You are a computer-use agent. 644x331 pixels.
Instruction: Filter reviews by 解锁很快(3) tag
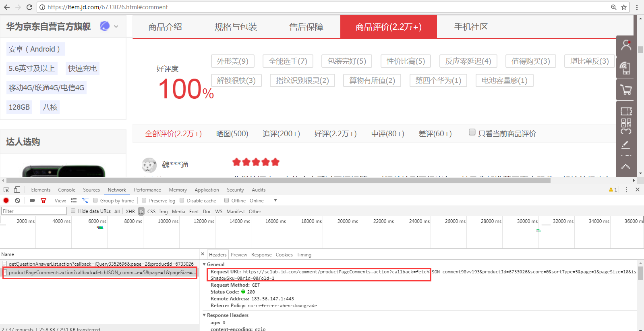pyautogui.click(x=236, y=80)
